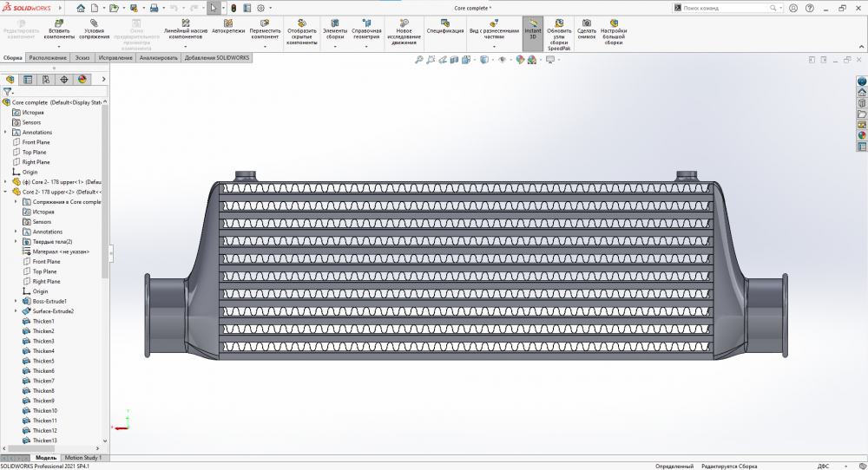Image resolution: width=868 pixels, height=470 pixels.
Task: Open DisplayManager color ball tab icon
Action: tap(82, 80)
